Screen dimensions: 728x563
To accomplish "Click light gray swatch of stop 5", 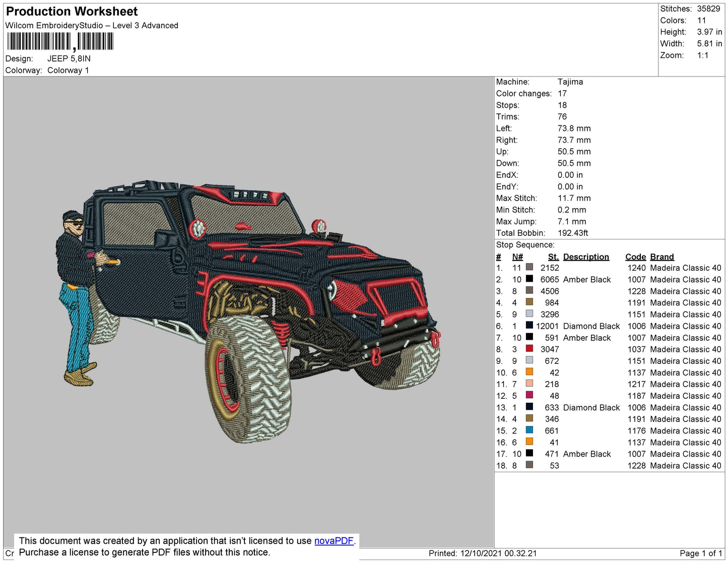I will pyautogui.click(x=530, y=314).
